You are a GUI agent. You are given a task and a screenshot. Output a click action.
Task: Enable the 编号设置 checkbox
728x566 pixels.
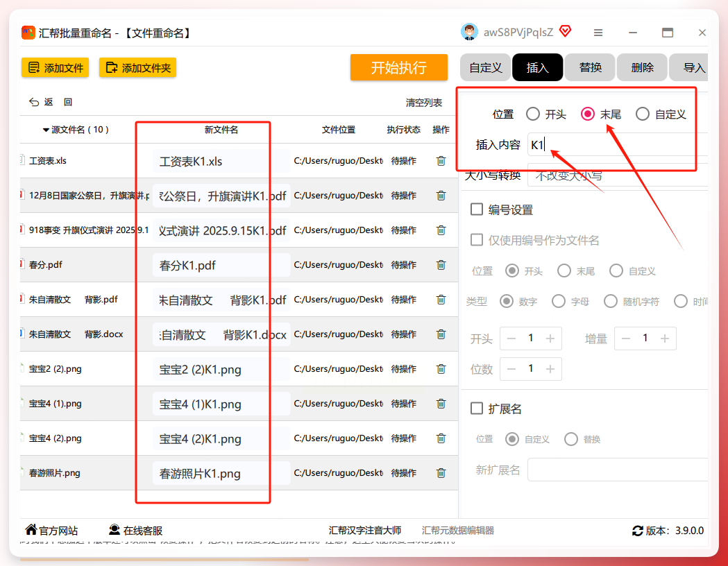[477, 209]
